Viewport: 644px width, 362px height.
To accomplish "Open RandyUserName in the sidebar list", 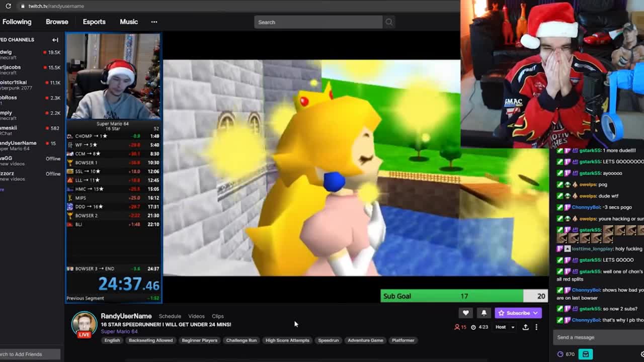I will pyautogui.click(x=30, y=146).
